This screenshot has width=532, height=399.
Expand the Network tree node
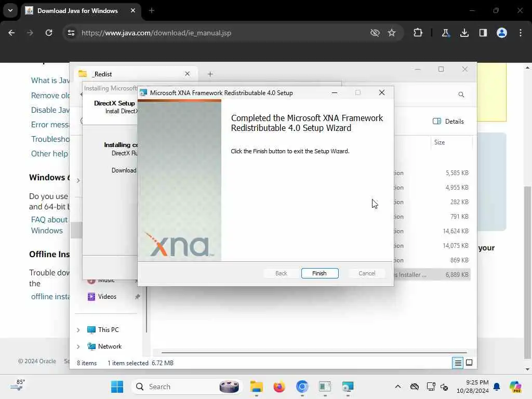point(78,347)
